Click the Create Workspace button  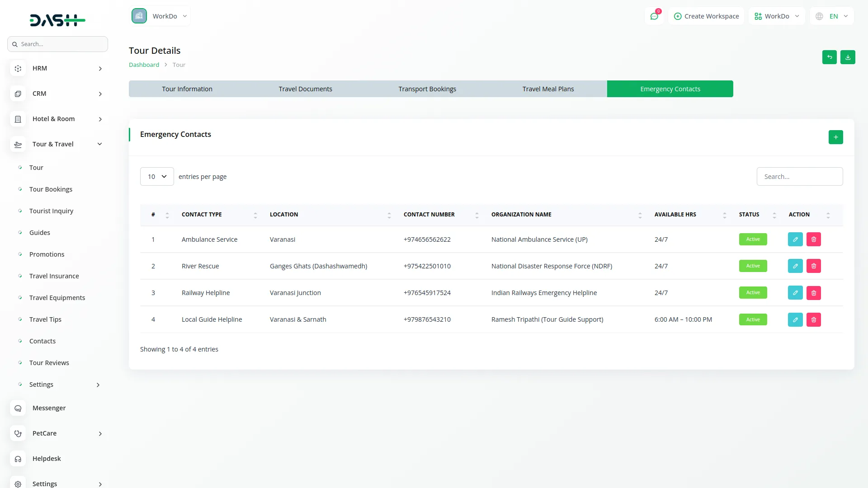pyautogui.click(x=706, y=16)
